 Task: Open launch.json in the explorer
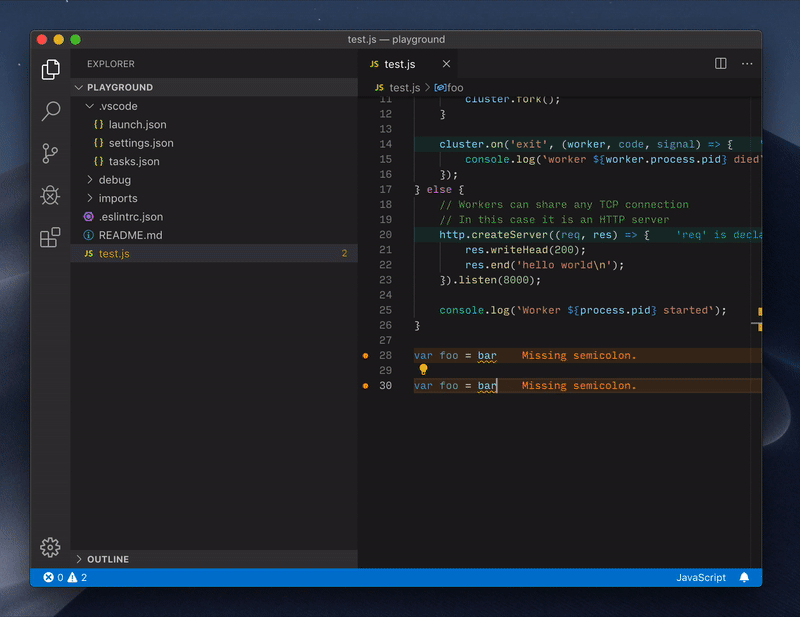tap(137, 125)
